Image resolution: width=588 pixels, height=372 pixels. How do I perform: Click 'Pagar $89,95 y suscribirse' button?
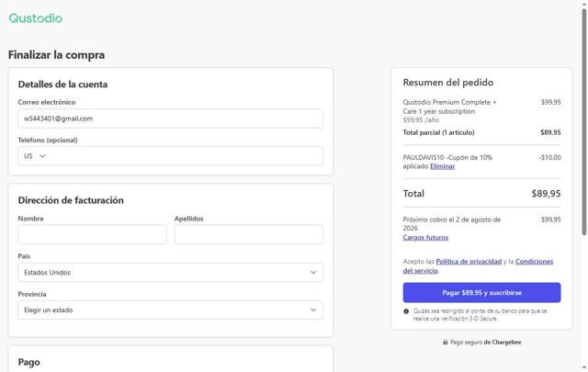pyautogui.click(x=481, y=292)
